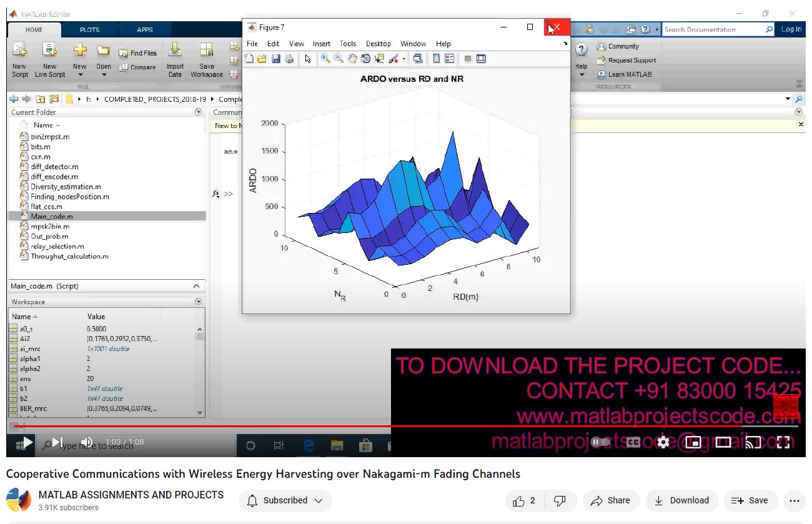Image resolution: width=812 pixels, height=524 pixels.
Task: Play the YouTube video
Action: coord(27,442)
